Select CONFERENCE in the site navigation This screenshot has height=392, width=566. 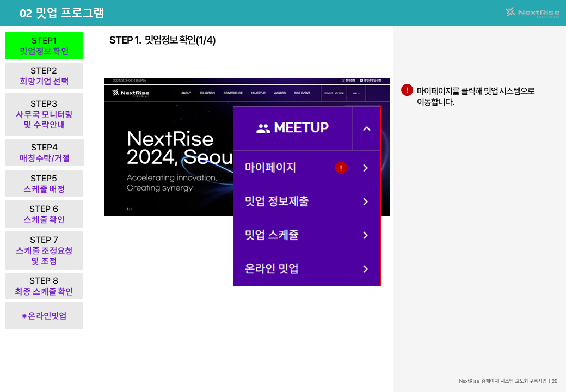[x=233, y=93]
